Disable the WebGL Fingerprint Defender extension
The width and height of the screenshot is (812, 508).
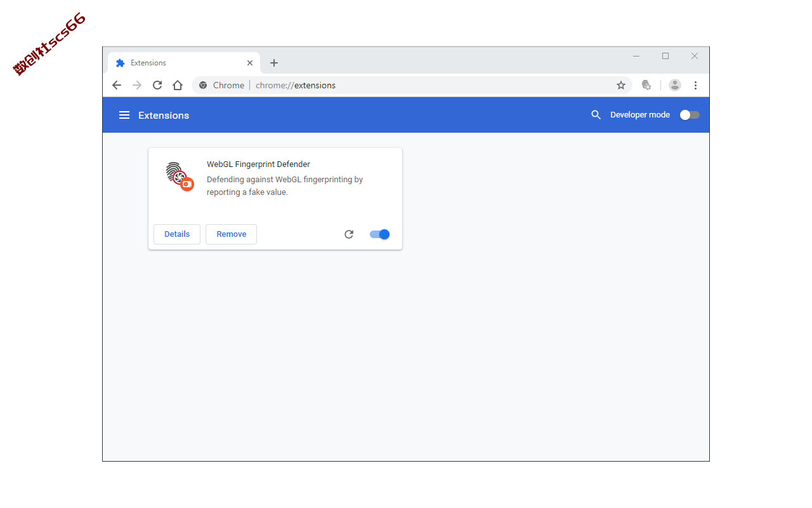pyautogui.click(x=379, y=234)
